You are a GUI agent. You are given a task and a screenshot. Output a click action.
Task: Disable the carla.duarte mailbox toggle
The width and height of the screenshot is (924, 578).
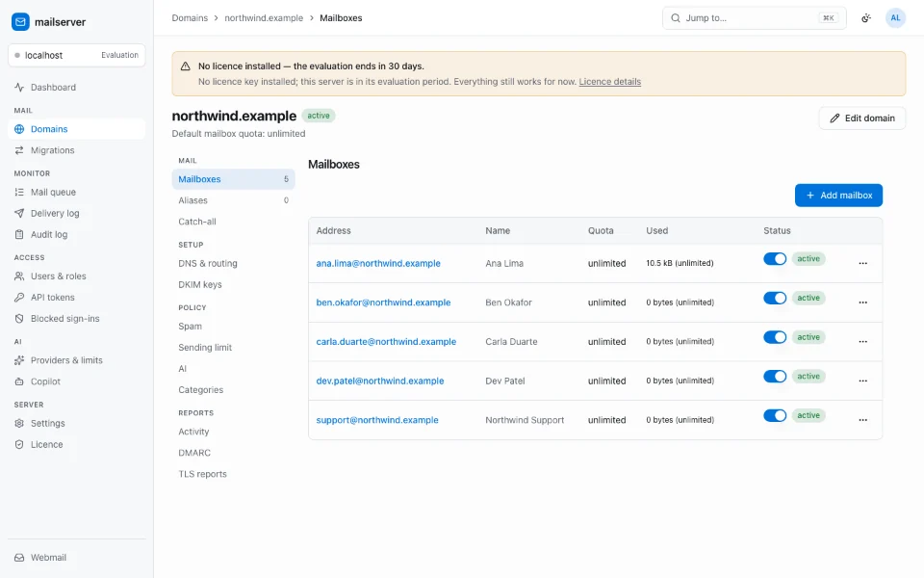click(775, 337)
